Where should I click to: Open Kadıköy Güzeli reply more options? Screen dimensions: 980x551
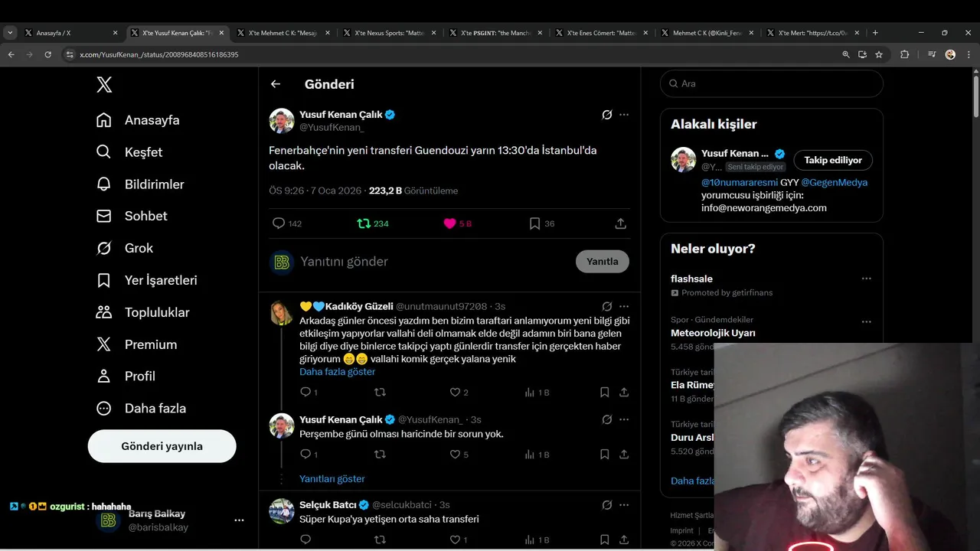tap(624, 307)
